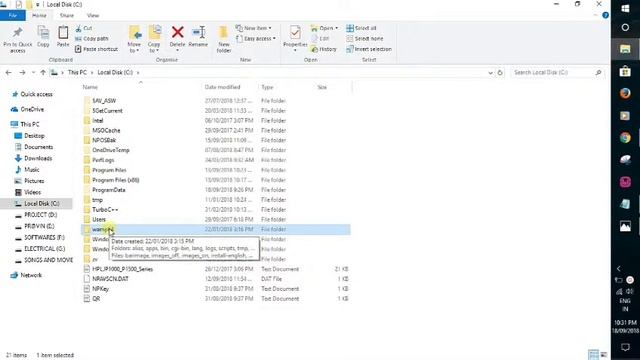Image resolution: width=640 pixels, height=360 pixels.
Task: Rename the selected folder
Action: 198,37
